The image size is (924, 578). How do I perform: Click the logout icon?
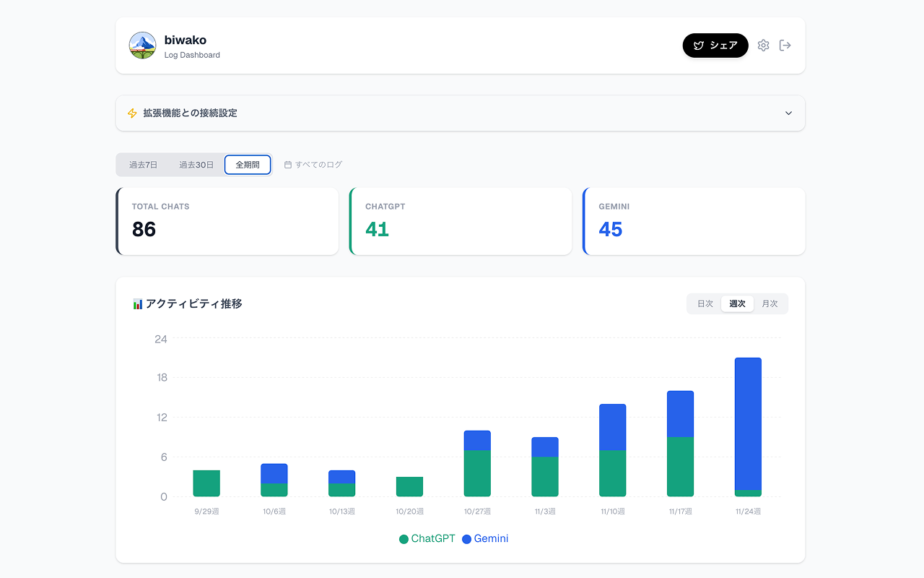click(x=785, y=46)
